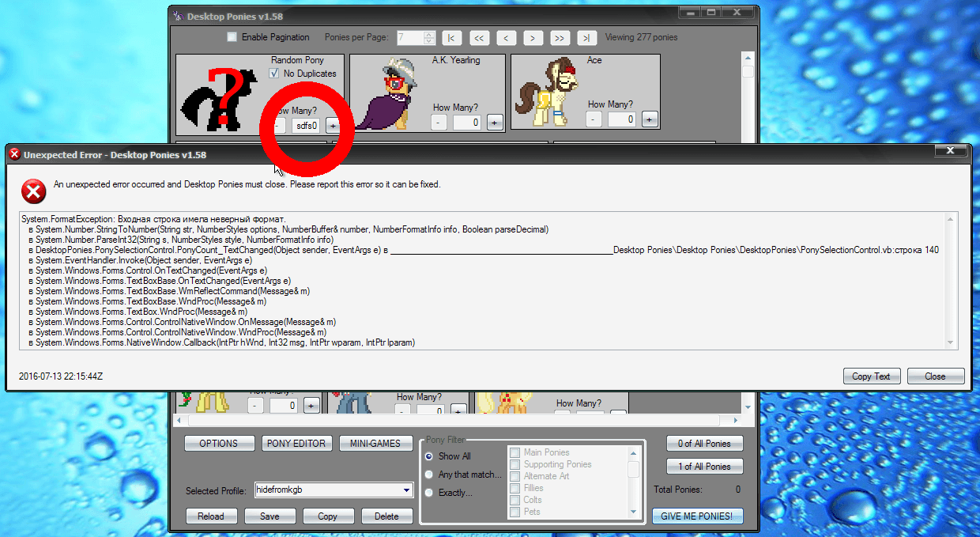Click the 'Viewing 277 ponies' label
Viewport: 980px width, 537px height.
pos(641,37)
